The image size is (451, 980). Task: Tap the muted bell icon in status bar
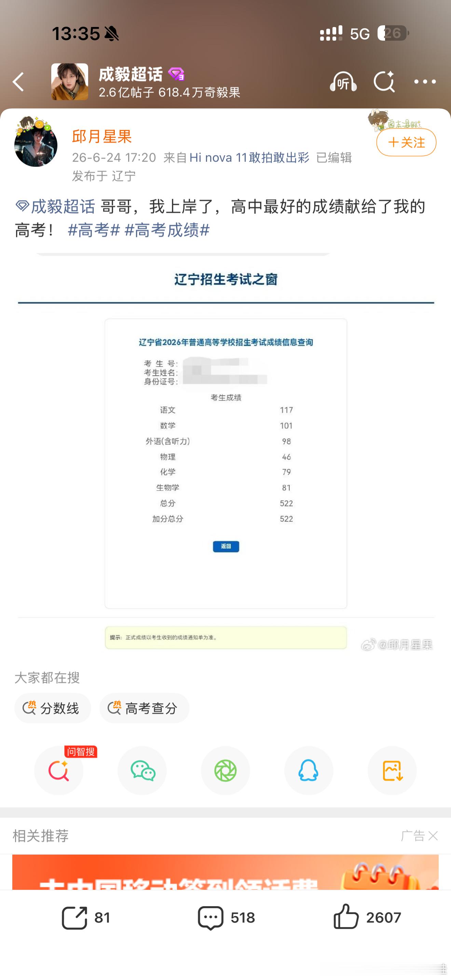coord(111,33)
